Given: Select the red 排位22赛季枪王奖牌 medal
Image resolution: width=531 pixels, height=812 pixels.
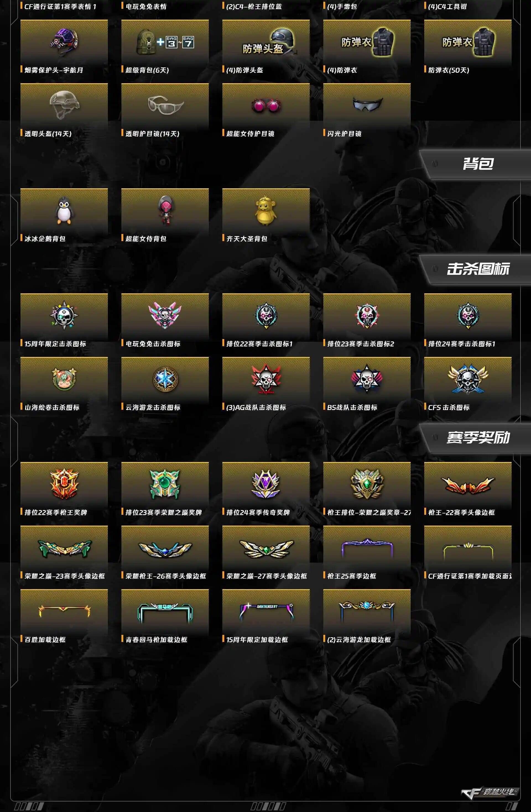Looking at the screenshot, I should 64,484.
